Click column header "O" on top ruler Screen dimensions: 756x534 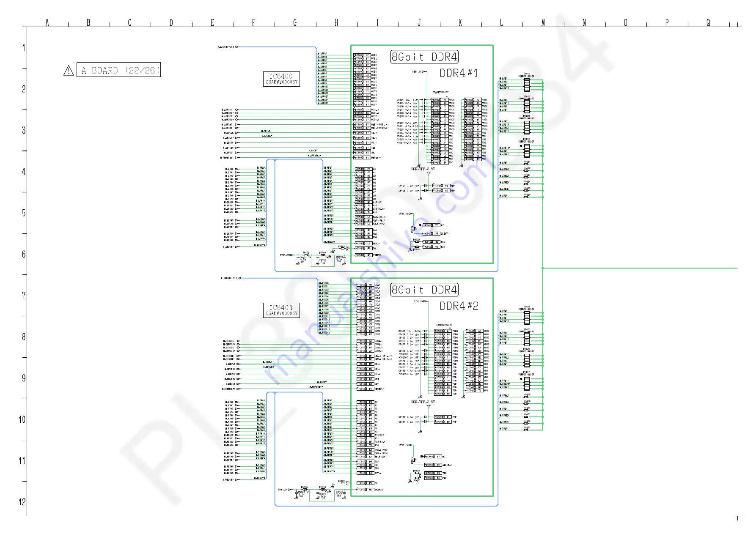626,22
